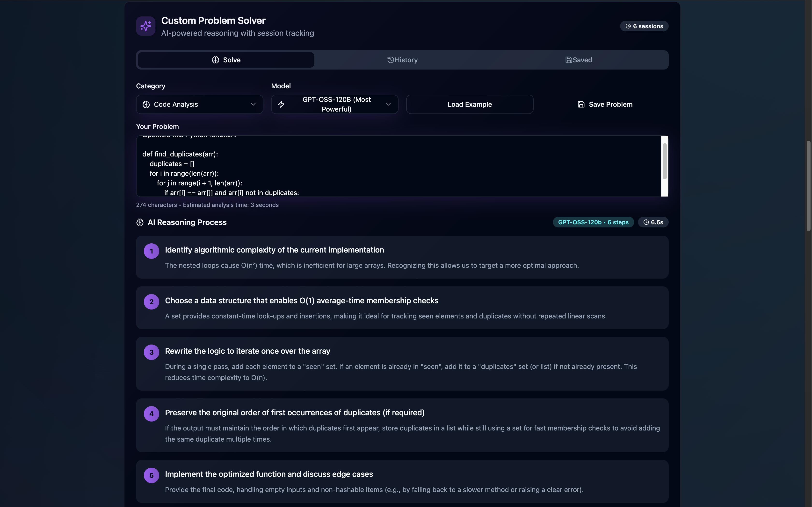Screen dimensions: 812x507
Task: Open the Saved tab
Action: click(x=579, y=60)
